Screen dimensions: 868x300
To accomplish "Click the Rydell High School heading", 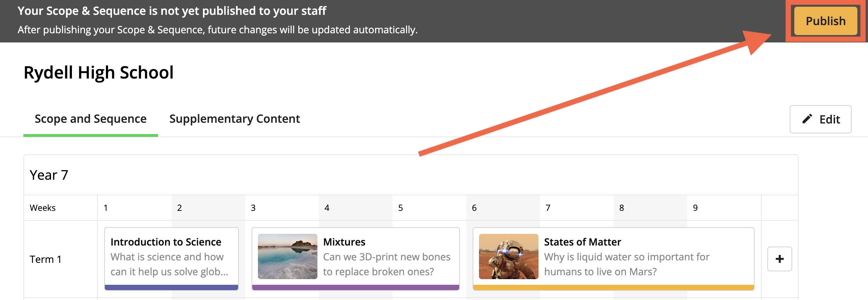I will point(98,73).
